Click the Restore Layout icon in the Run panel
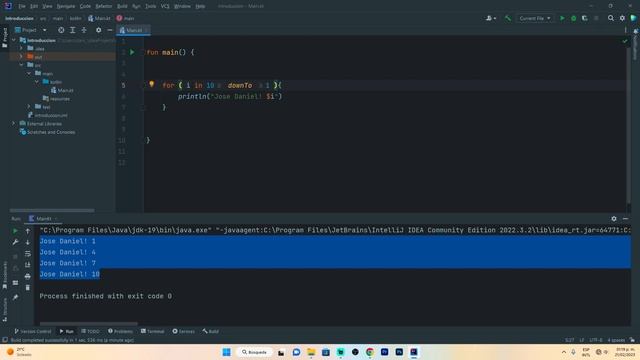This screenshot has width=640, height=360. tap(15, 282)
